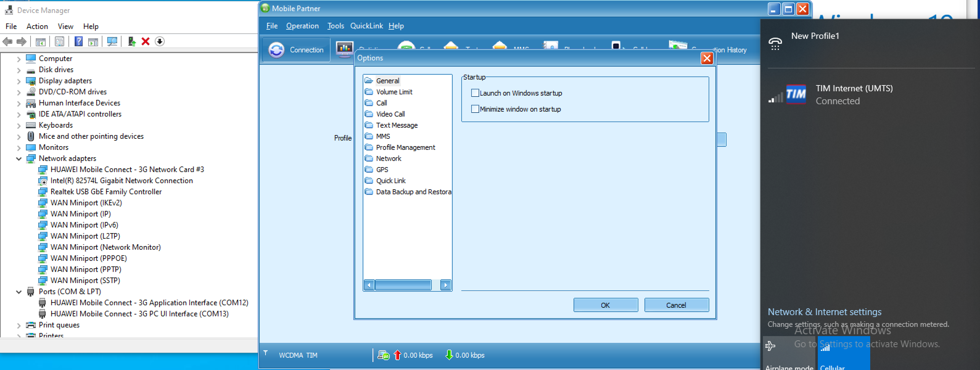Toggle the Cellular quick action tile
This screenshot has width=980, height=370.
844,353
